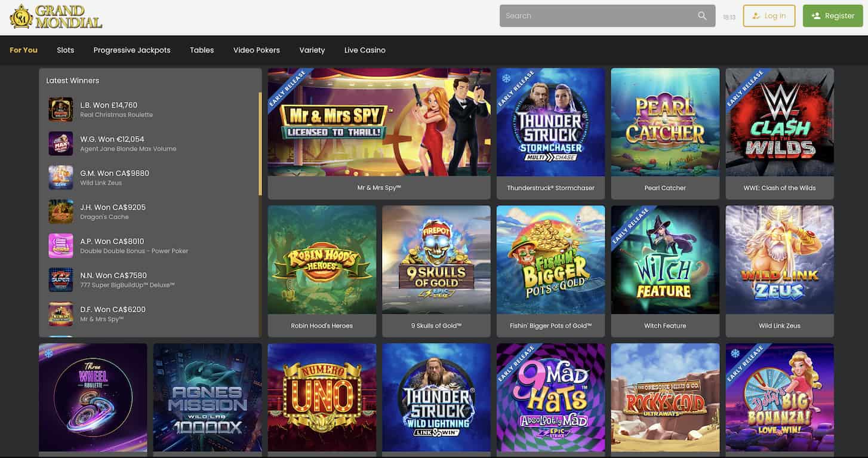Viewport: 868px width, 458px height.
Task: Click the Real Christmas Roulette game name
Action: tap(116, 115)
